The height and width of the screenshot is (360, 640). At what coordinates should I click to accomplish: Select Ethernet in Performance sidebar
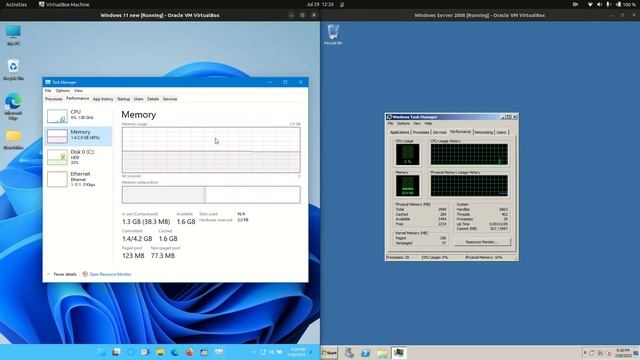tap(78, 179)
